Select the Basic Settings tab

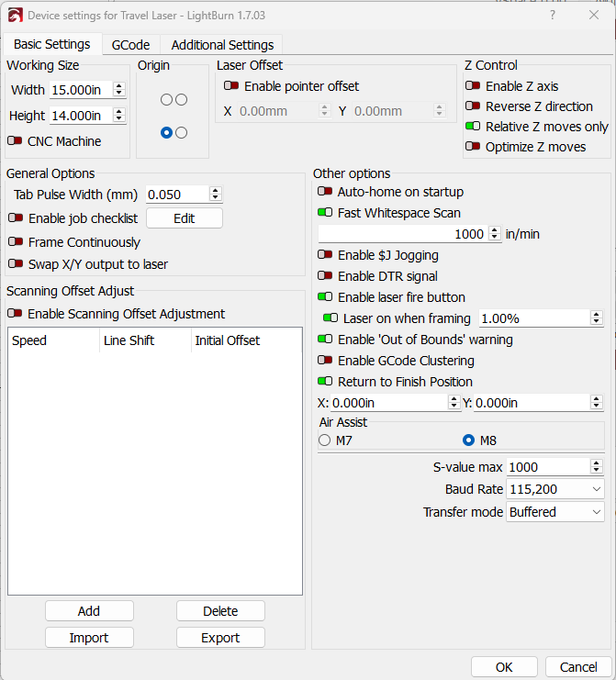(52, 44)
